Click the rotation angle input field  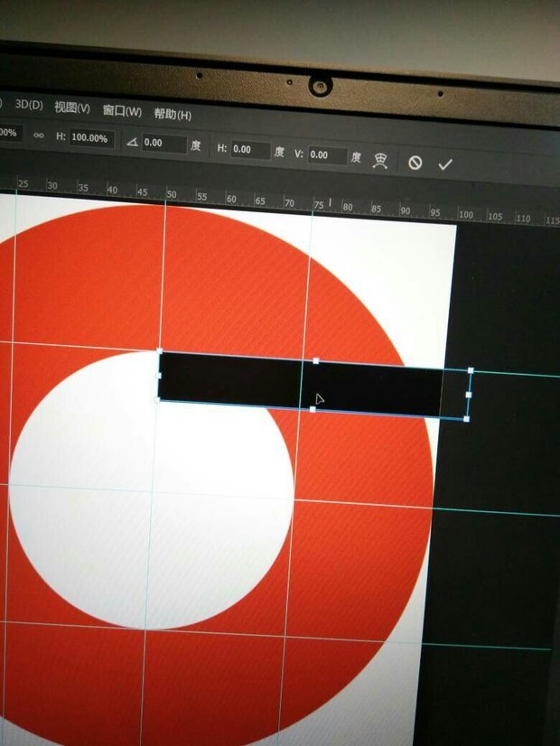[163, 144]
